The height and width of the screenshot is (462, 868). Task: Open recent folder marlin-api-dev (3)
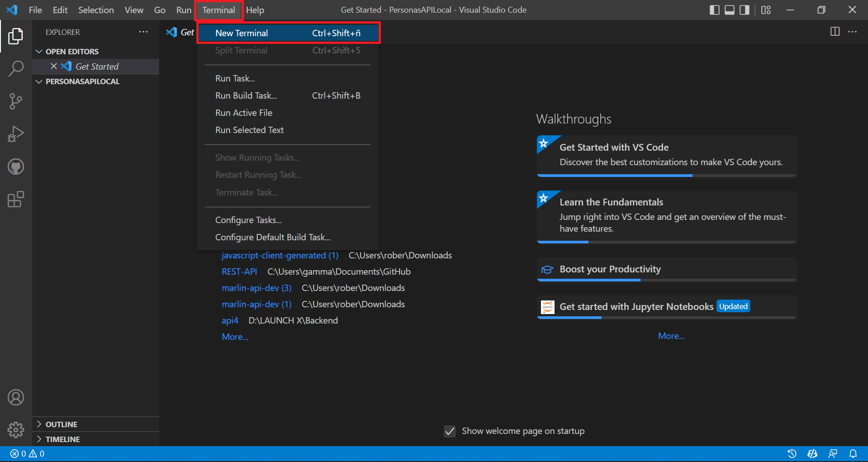[256, 288]
